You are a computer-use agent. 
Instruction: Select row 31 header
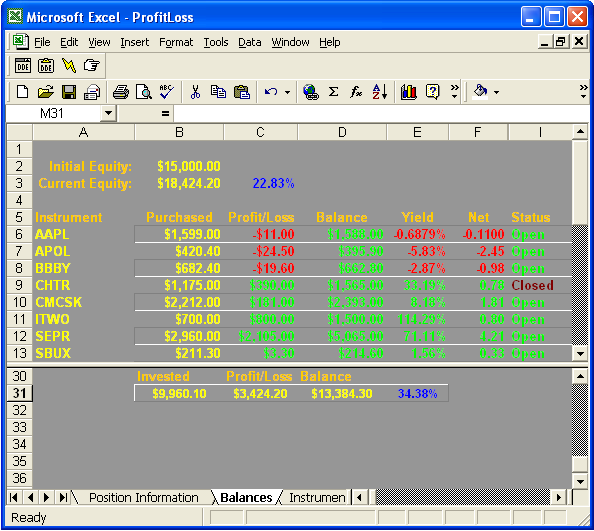tap(20, 393)
